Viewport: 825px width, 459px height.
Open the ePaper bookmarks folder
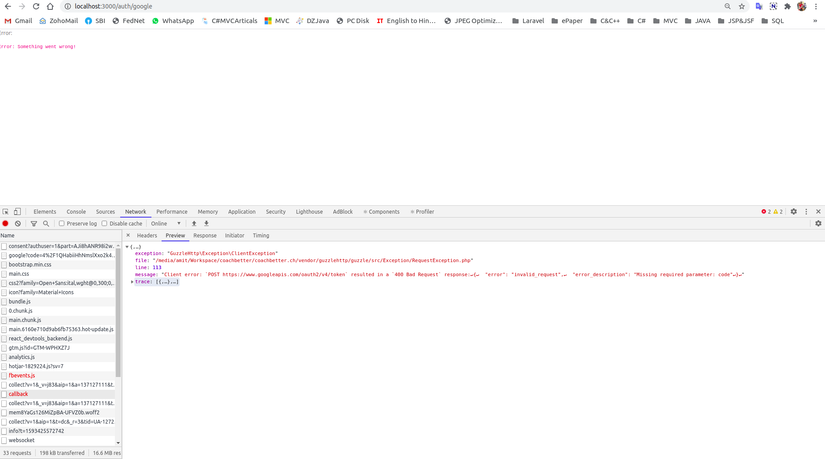(x=567, y=21)
